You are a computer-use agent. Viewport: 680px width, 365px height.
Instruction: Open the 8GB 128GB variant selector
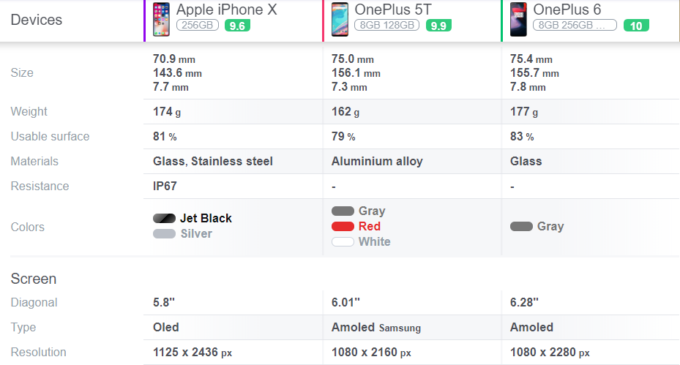387,25
